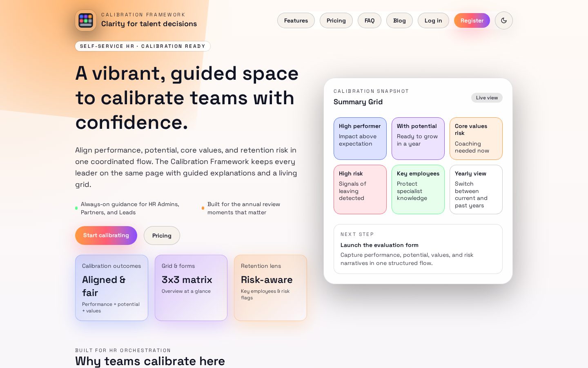This screenshot has height=368, width=588.
Task: Click the Live view badge
Action: tap(487, 98)
